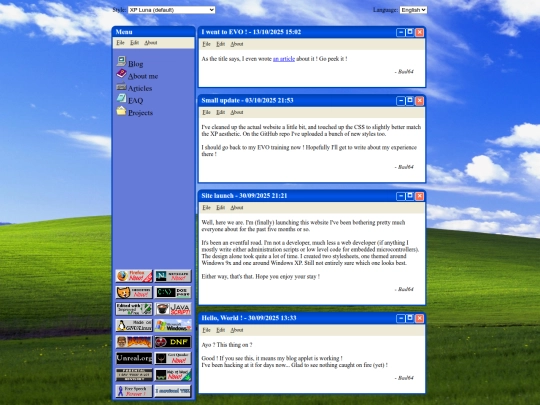Click the Firefox Now badge
This screenshot has height=405, width=540.
(x=134, y=276)
